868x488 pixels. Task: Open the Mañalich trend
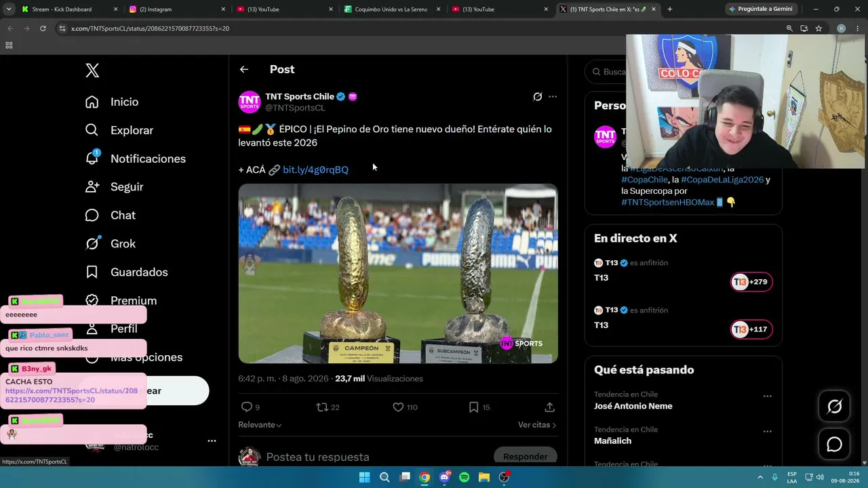(x=613, y=441)
